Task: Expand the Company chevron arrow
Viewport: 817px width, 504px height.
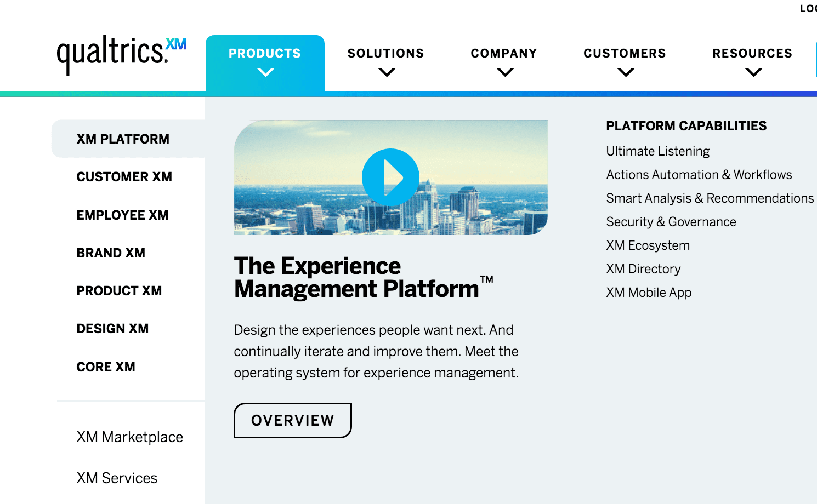Action: [505, 72]
